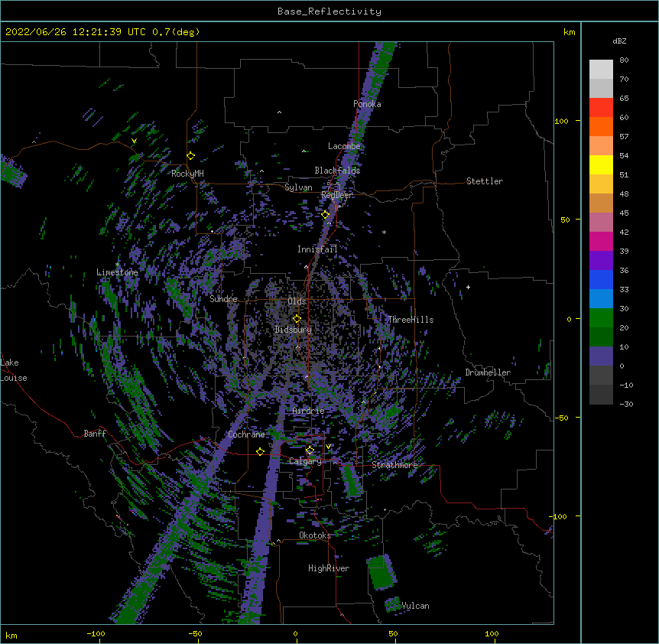Pick the slate-blue 10 dBZ legend swatch
Viewport: 659px width, 644px height.
pos(601,356)
